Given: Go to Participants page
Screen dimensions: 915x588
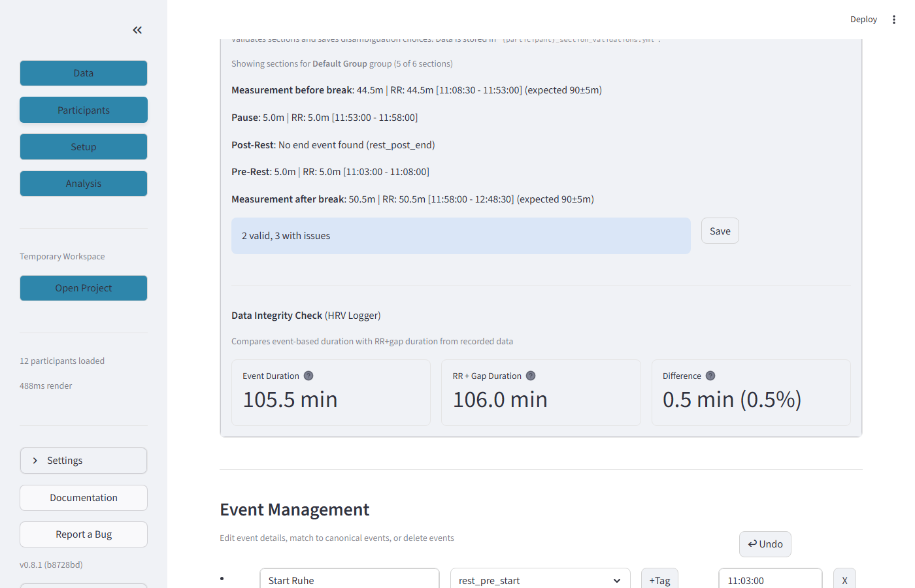Looking at the screenshot, I should point(84,110).
